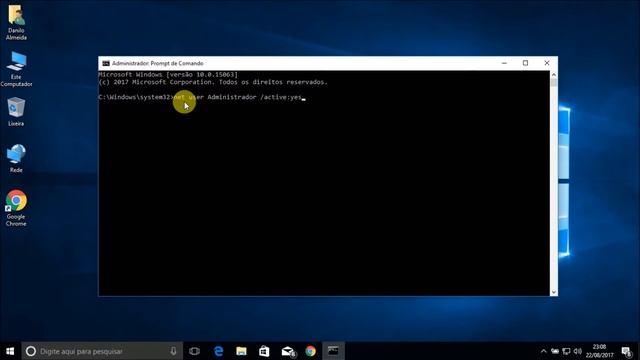The height and width of the screenshot is (360, 640).
Task: Open the clock showing 23:08
Action: click(x=599, y=351)
